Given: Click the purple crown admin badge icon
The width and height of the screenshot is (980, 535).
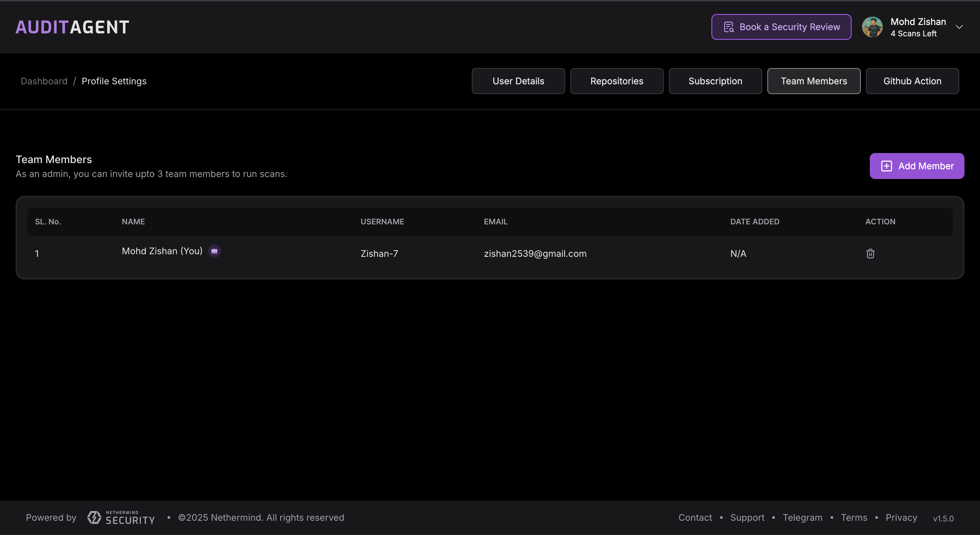Looking at the screenshot, I should pos(215,251).
